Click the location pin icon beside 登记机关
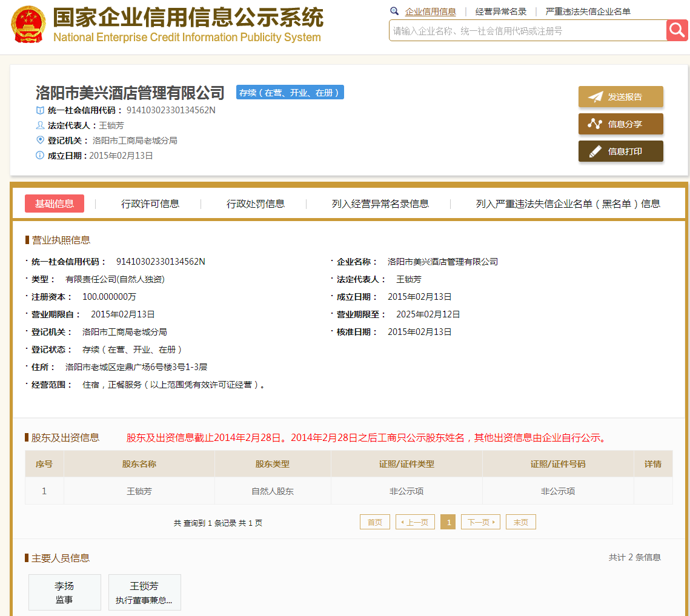690x616 pixels. (x=40, y=141)
